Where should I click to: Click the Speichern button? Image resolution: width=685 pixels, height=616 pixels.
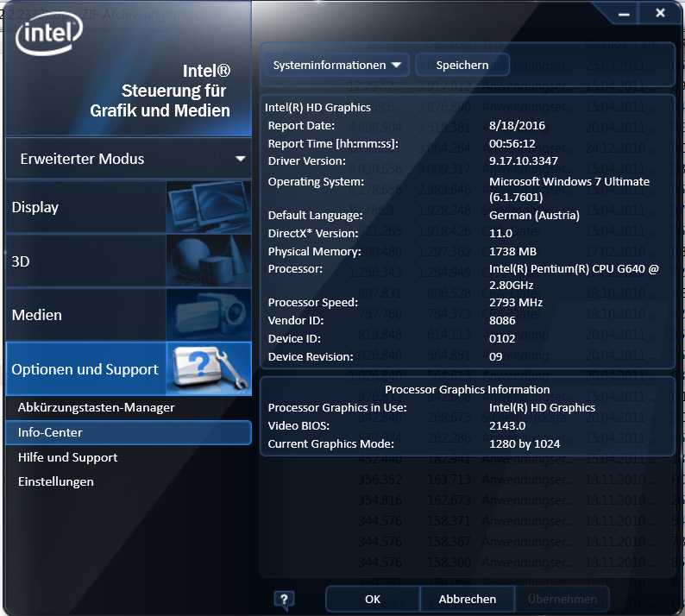[462, 65]
